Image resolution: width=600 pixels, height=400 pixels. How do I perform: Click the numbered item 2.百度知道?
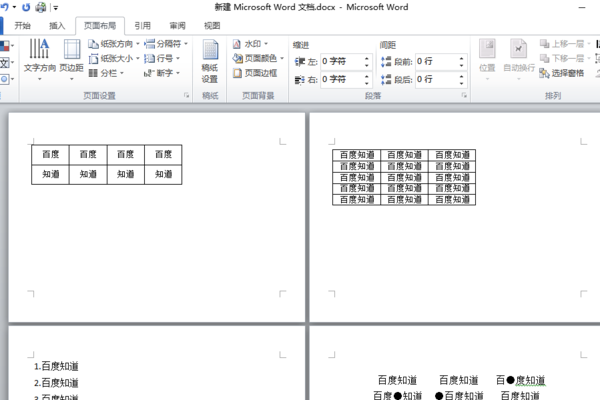coord(56,383)
